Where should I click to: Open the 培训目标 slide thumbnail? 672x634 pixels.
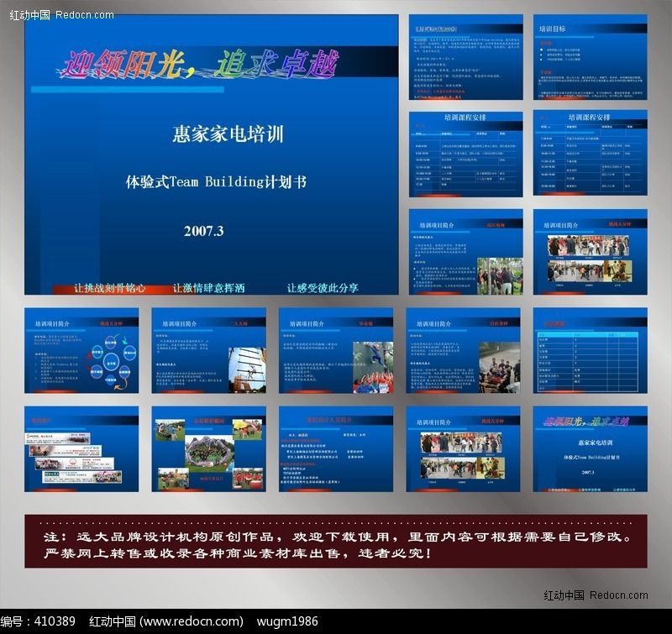pyautogui.click(x=591, y=57)
